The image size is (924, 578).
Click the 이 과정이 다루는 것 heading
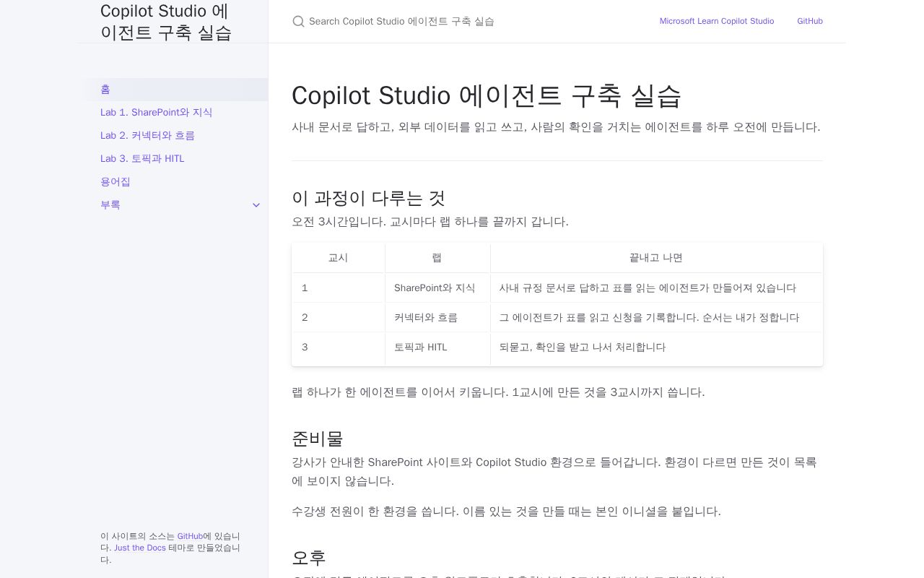(368, 198)
